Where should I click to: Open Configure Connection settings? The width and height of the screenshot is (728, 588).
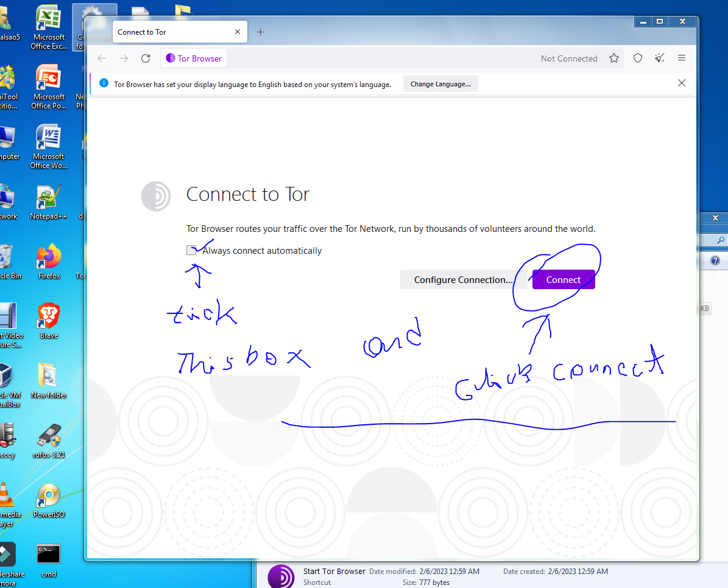464,279
